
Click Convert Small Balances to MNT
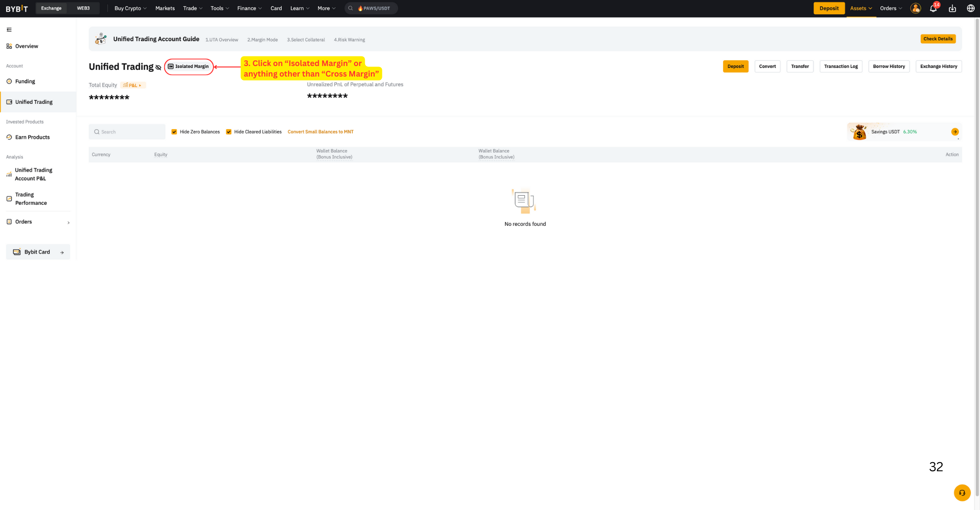321,132
